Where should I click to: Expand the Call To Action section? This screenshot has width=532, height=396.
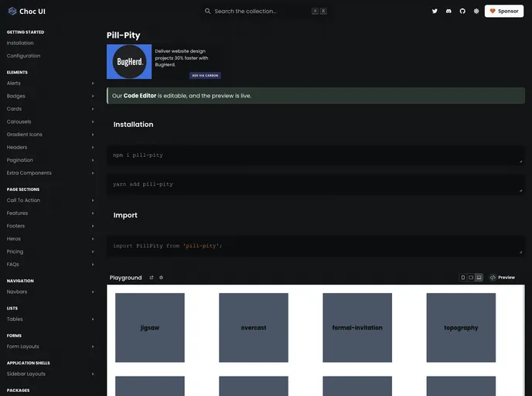coord(50,200)
